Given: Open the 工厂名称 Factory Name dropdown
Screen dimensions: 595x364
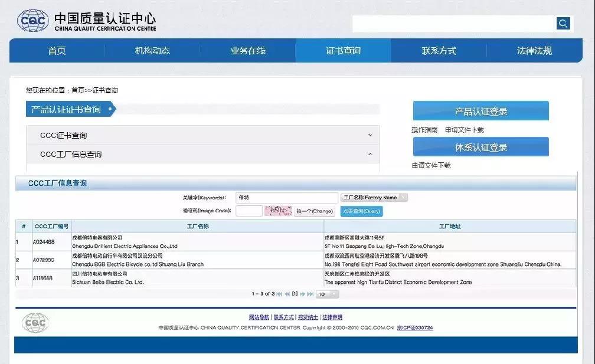Looking at the screenshot, I should click(x=374, y=198).
